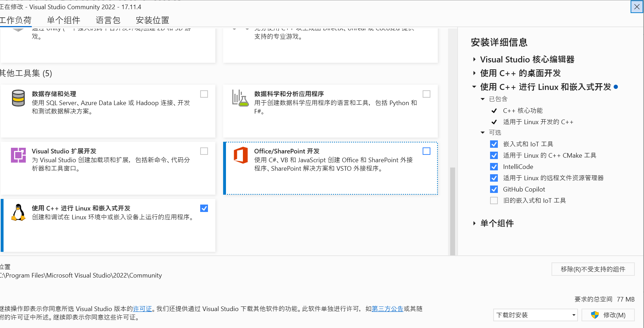Screen dimensions: 644x328
Task: Collapse 使用 C++ 进行 Linux 和嵌入式开发 details
Action: coord(474,87)
